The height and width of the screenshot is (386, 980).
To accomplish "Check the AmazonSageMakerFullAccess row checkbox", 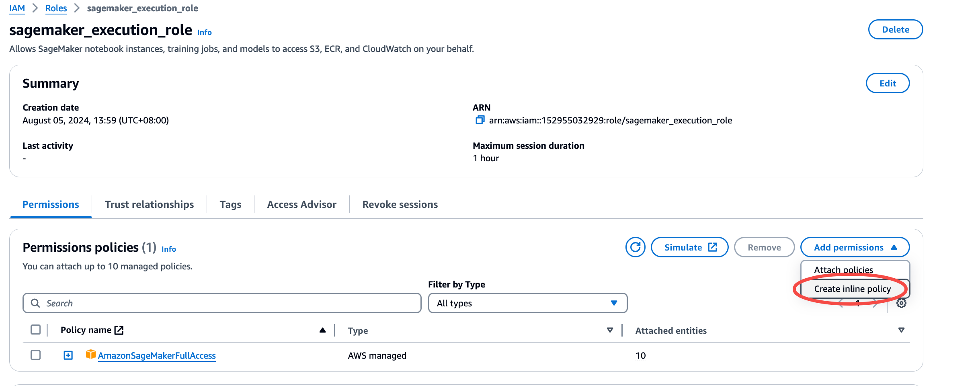I will pyautogui.click(x=36, y=355).
